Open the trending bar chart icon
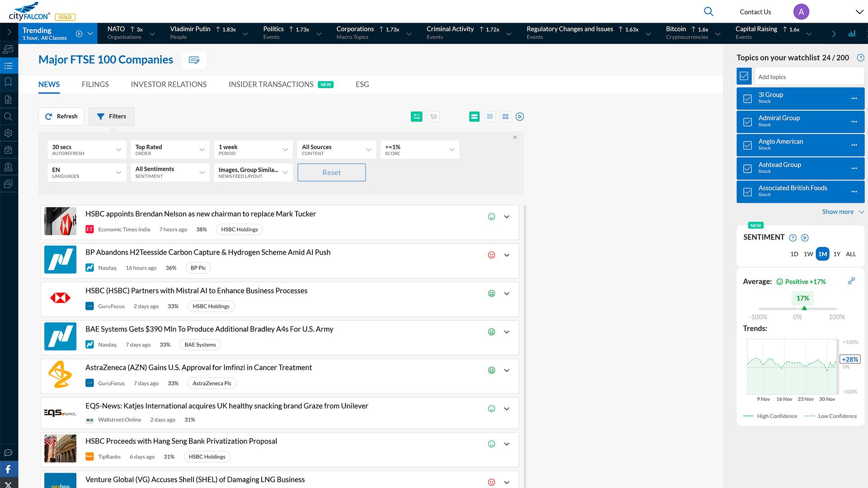The height and width of the screenshot is (488, 868). coord(852,33)
